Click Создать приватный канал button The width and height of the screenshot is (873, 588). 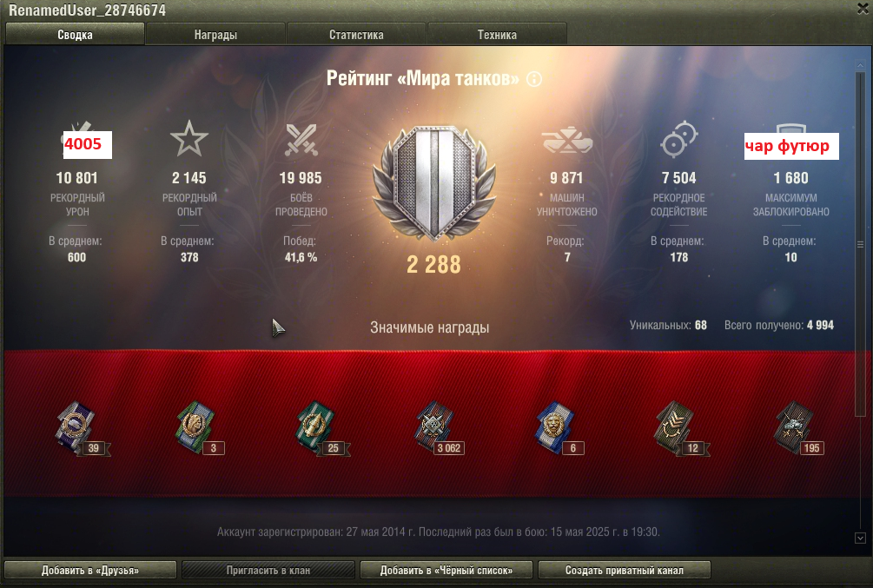click(624, 570)
